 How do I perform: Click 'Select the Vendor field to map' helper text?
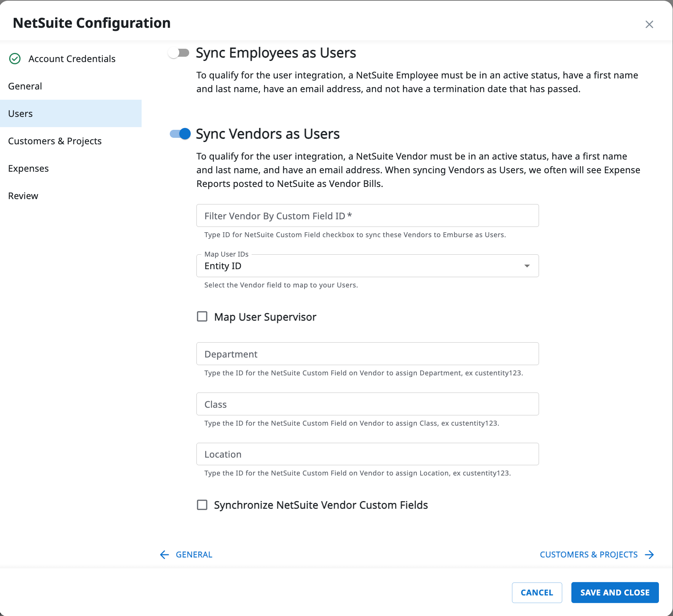coord(281,285)
